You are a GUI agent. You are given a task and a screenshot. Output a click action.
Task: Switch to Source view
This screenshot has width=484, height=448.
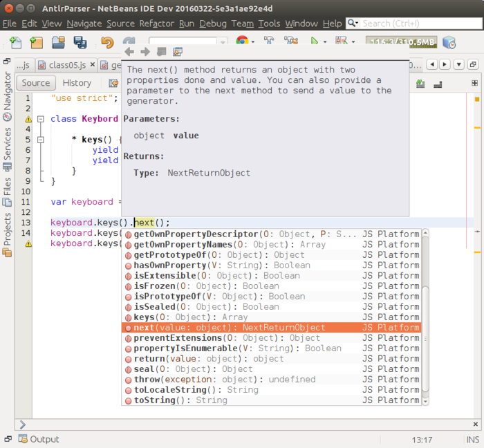(36, 83)
